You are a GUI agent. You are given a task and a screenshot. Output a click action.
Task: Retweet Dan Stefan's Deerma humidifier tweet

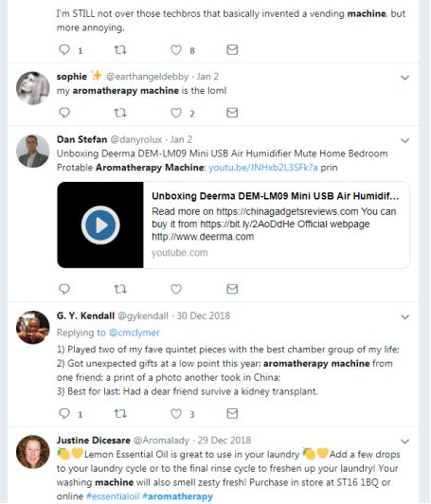pyautogui.click(x=120, y=289)
